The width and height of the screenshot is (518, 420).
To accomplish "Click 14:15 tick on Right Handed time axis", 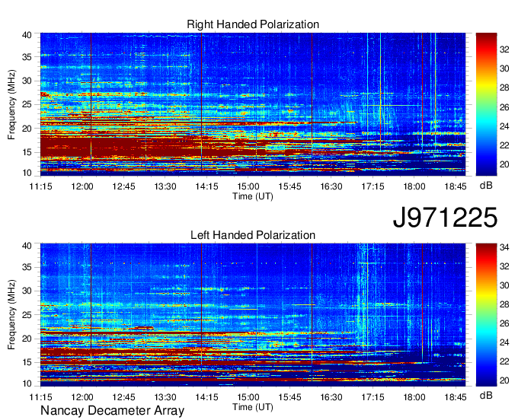I will (206, 186).
